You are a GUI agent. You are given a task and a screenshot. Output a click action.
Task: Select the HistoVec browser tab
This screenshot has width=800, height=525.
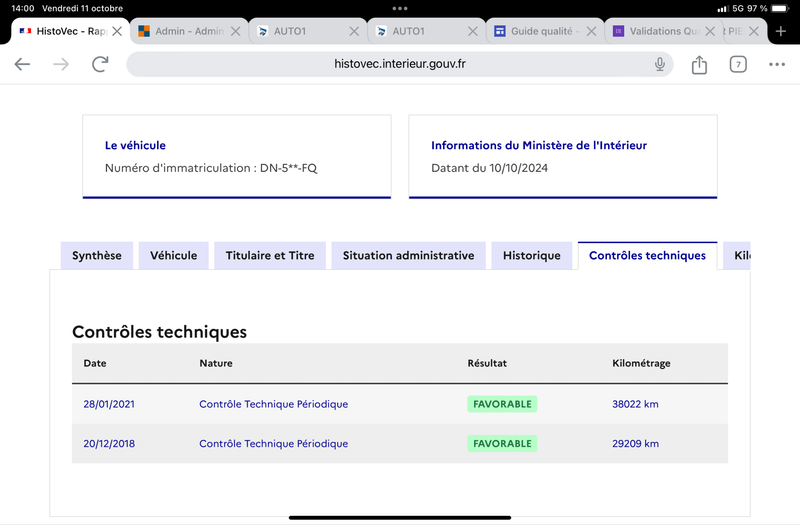70,32
